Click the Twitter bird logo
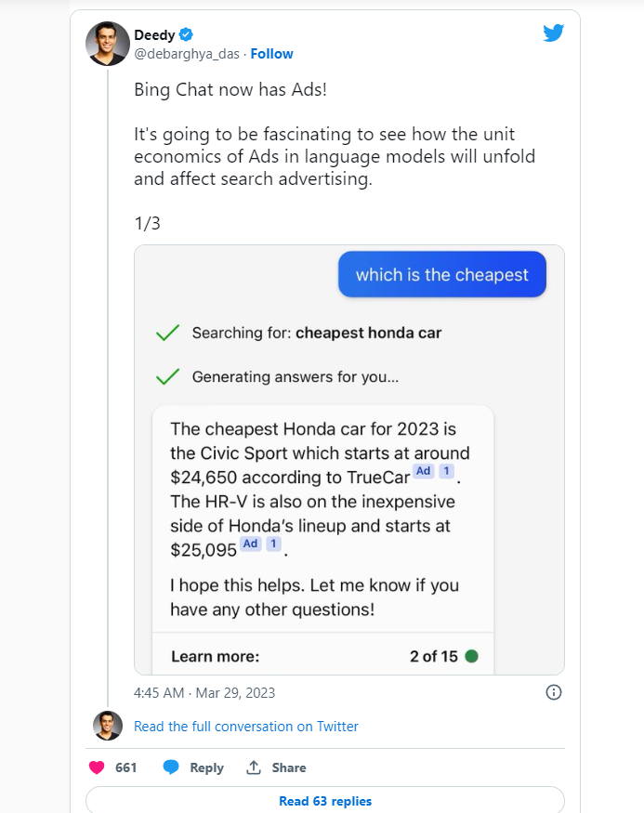The width and height of the screenshot is (644, 813). click(x=554, y=33)
